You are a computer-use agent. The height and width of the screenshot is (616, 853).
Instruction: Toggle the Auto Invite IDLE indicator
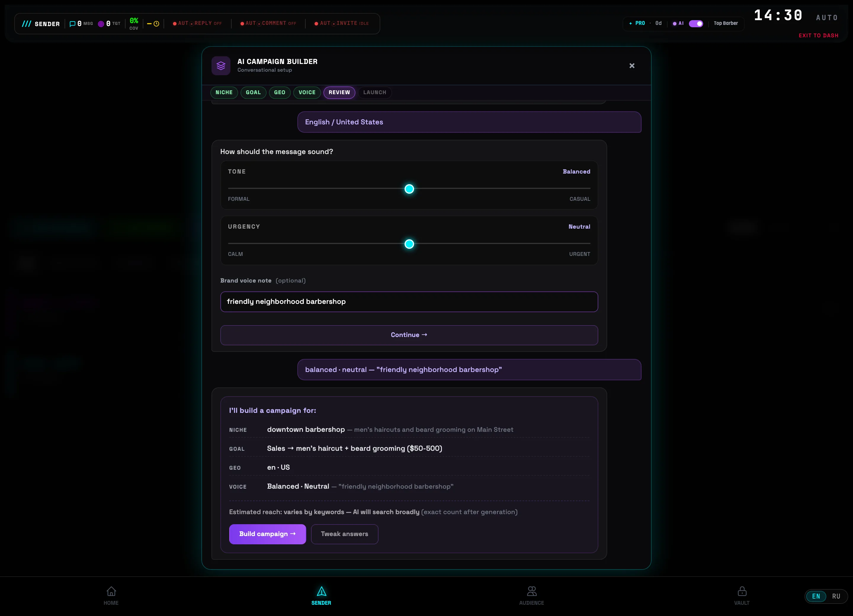(x=341, y=23)
